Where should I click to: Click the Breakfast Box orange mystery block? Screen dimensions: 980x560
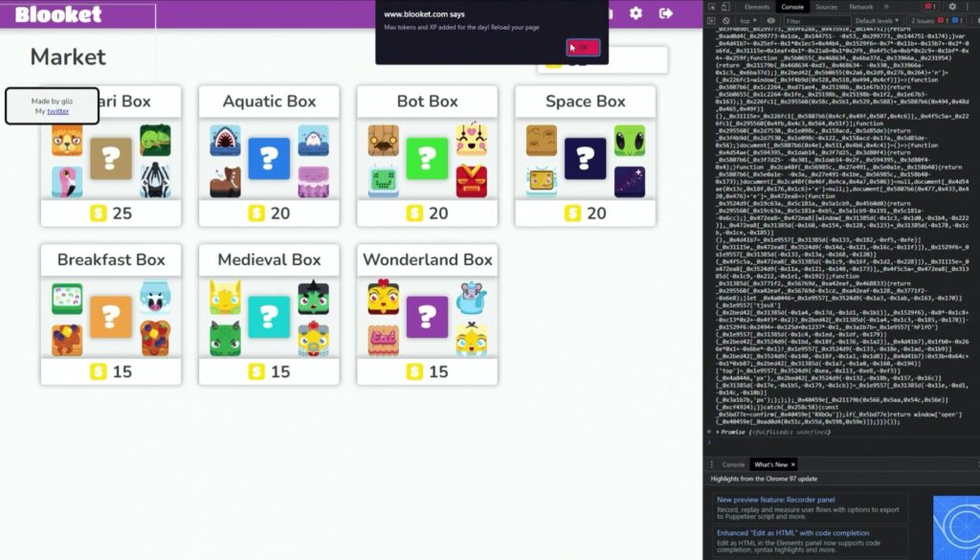point(111,317)
